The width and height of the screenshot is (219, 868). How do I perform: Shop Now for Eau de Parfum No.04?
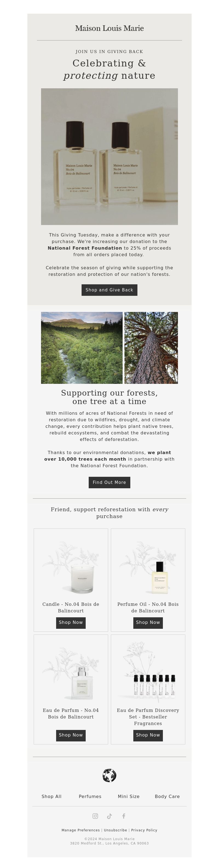click(x=71, y=735)
